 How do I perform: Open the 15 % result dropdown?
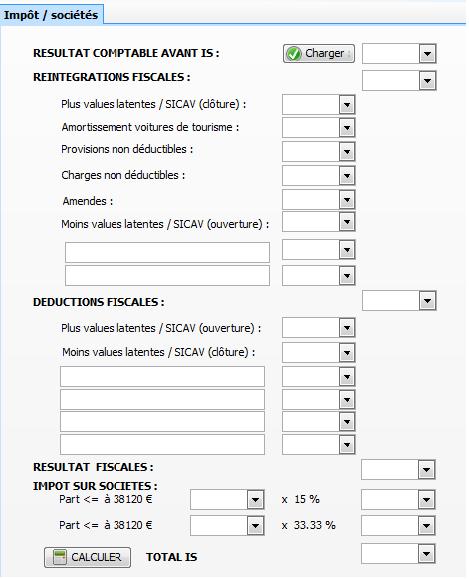(427, 500)
